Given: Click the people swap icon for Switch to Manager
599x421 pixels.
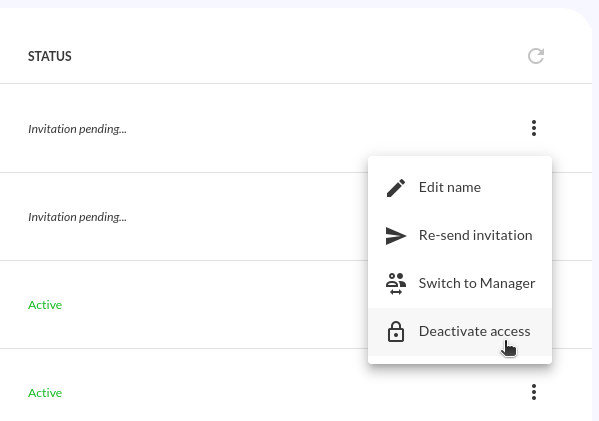Looking at the screenshot, I should (x=396, y=283).
